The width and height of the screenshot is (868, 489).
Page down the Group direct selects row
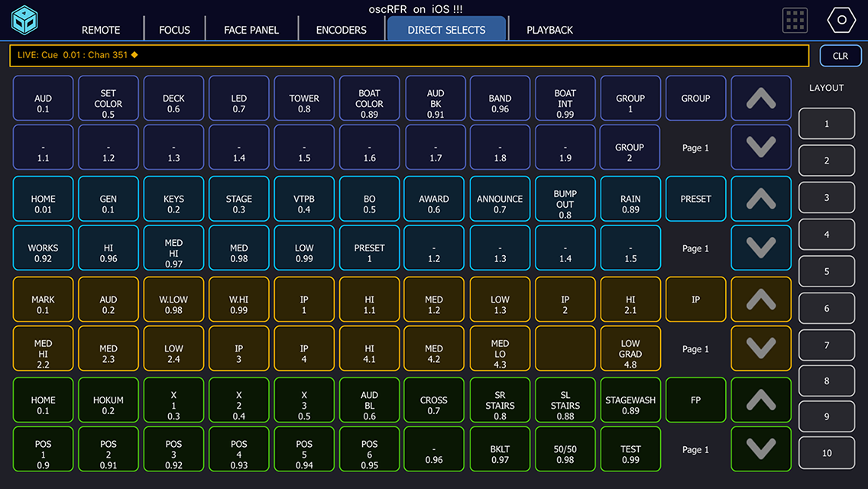pos(761,147)
